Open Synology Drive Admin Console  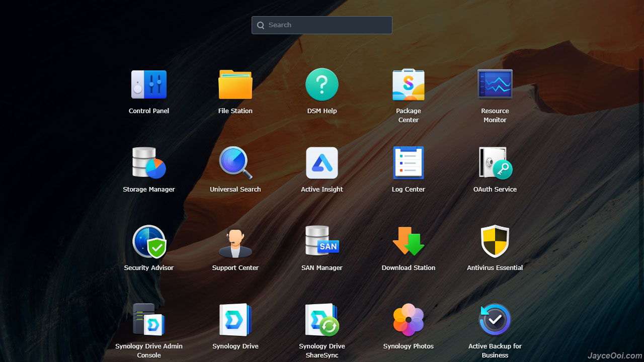click(149, 320)
